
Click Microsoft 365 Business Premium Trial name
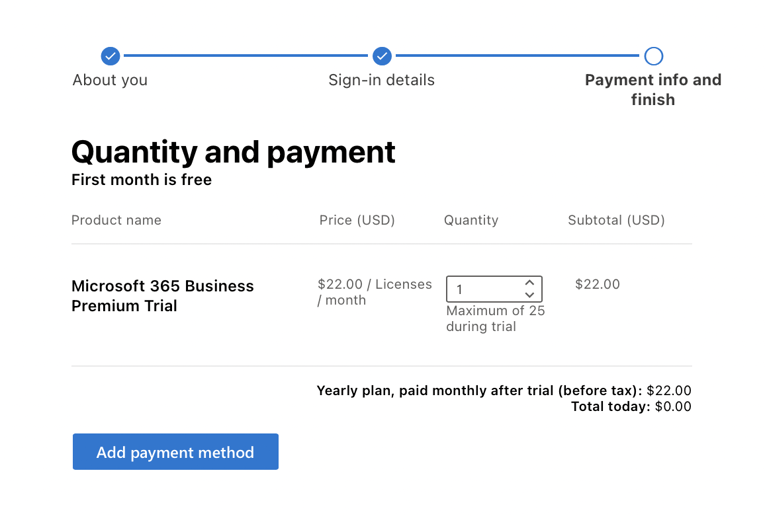click(162, 296)
